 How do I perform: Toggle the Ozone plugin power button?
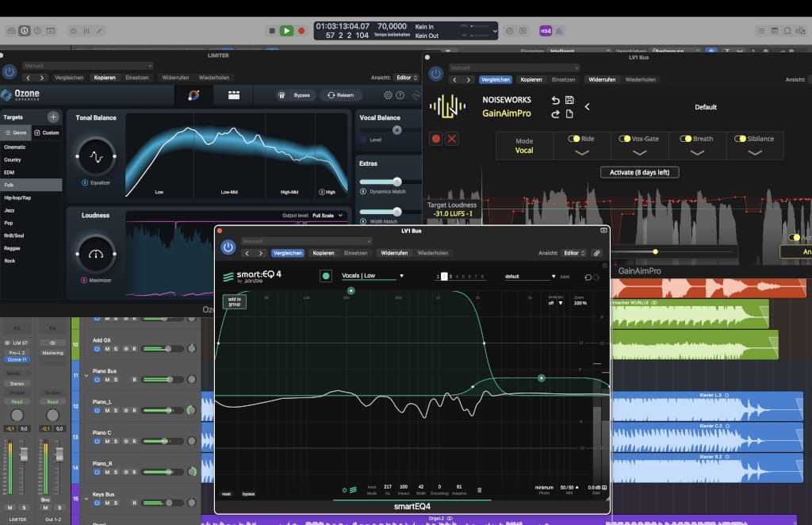point(10,72)
